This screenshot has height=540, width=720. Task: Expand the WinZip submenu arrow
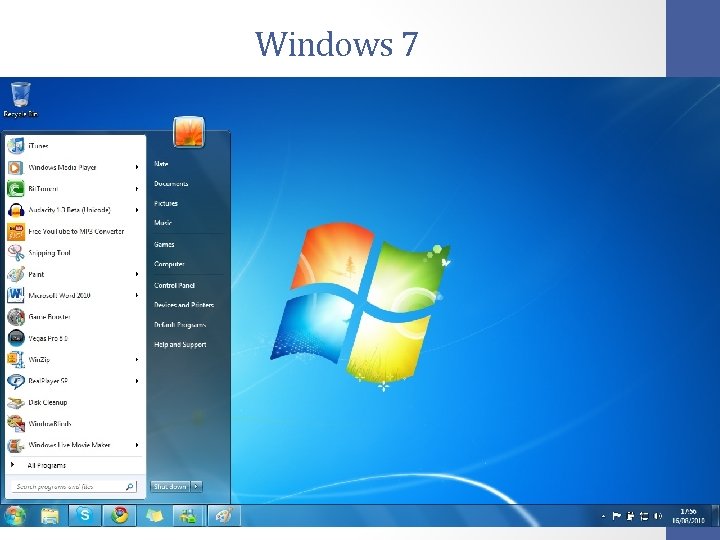click(x=137, y=360)
